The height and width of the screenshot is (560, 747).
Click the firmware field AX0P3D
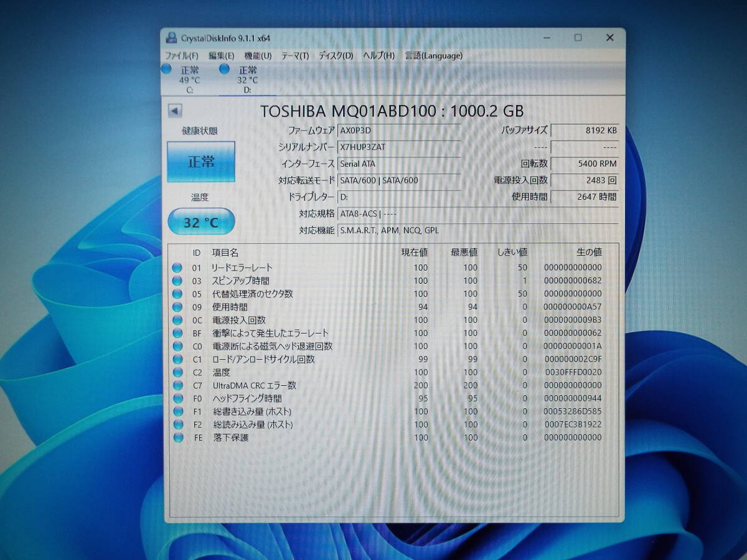tap(399, 131)
